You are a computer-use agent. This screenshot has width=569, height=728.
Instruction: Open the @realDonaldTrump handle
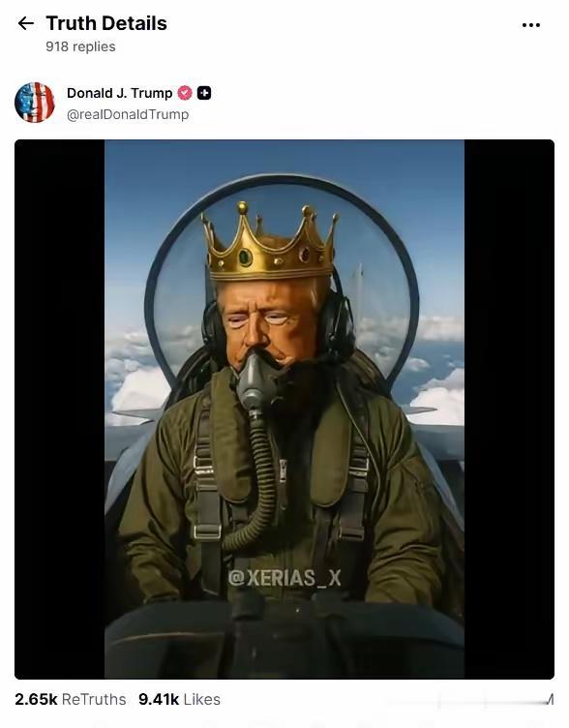click(x=128, y=114)
